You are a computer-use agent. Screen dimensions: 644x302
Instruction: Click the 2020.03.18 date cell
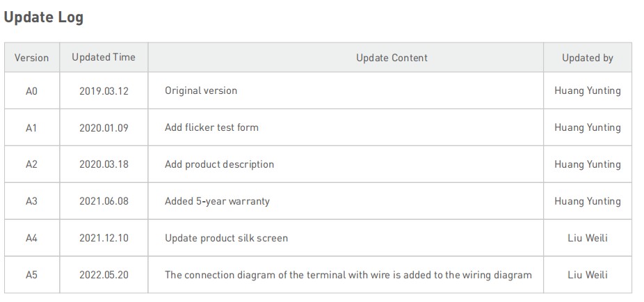[104, 164]
